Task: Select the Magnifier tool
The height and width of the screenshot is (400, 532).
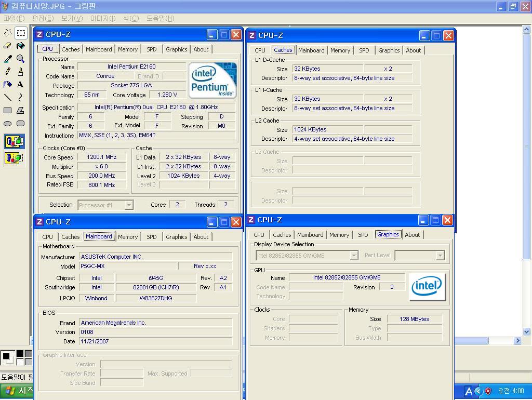Action: [21, 59]
